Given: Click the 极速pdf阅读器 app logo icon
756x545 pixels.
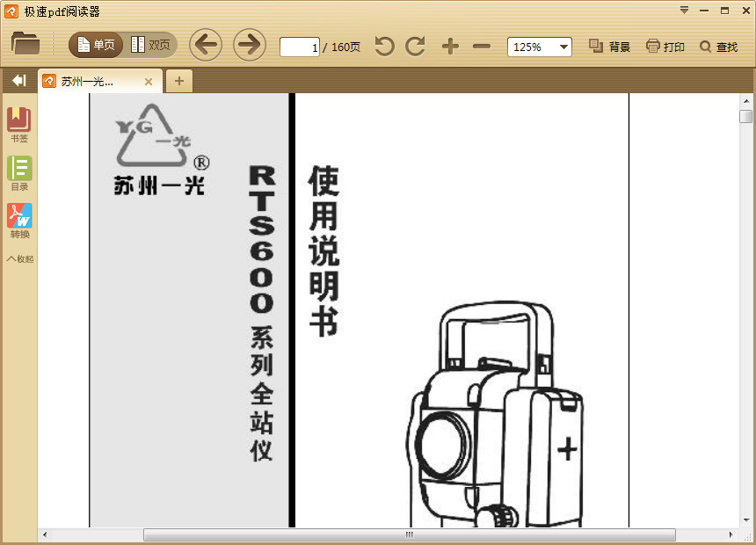Looking at the screenshot, I should pyautogui.click(x=11, y=11).
